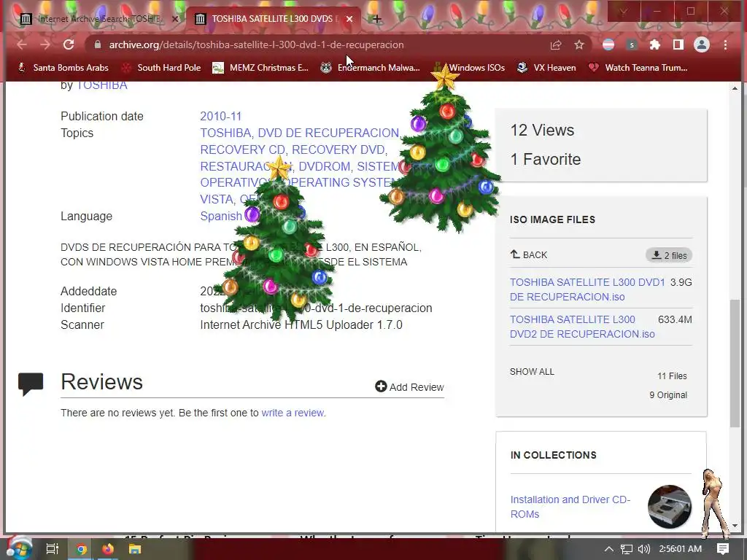Open volume control tray icon
Screen dimensions: 747x560
[643, 549]
